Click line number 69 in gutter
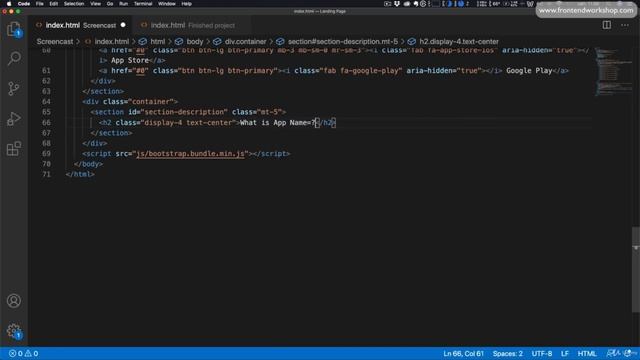Image resolution: width=640 pixels, height=360 pixels. (x=46, y=153)
